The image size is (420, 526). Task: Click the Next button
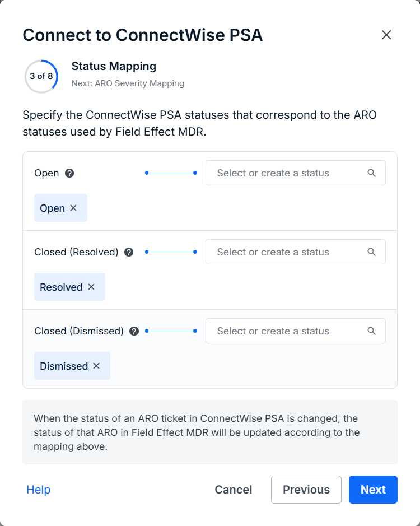click(373, 490)
